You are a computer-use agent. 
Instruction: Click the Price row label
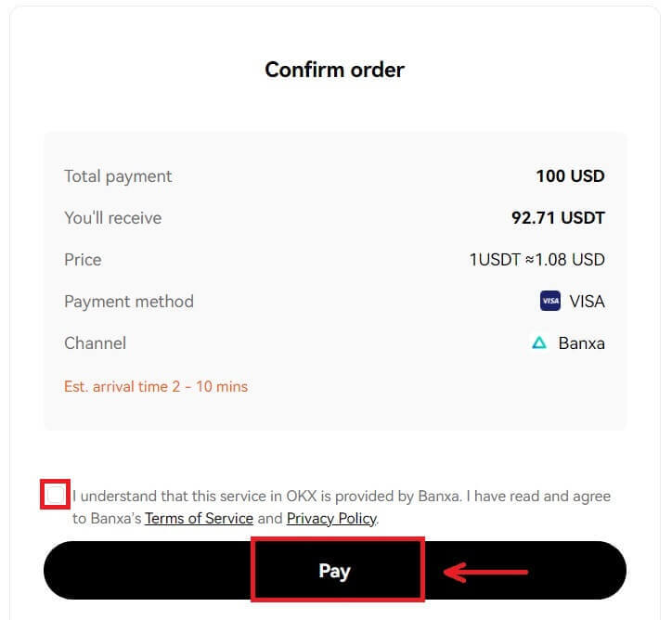(x=83, y=260)
